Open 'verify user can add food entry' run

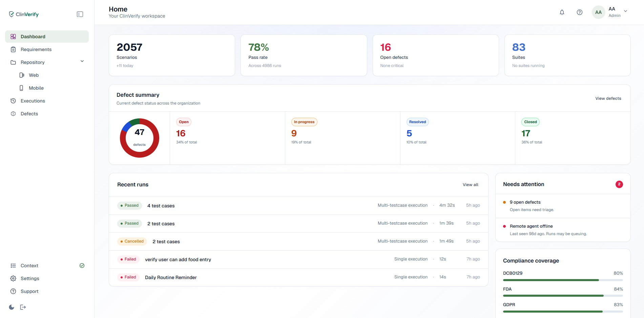(x=298, y=259)
